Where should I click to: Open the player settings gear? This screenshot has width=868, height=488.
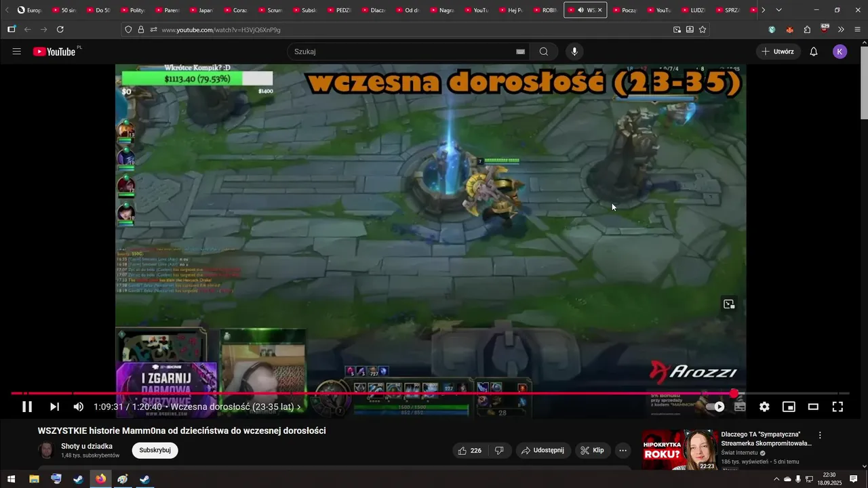click(x=764, y=407)
